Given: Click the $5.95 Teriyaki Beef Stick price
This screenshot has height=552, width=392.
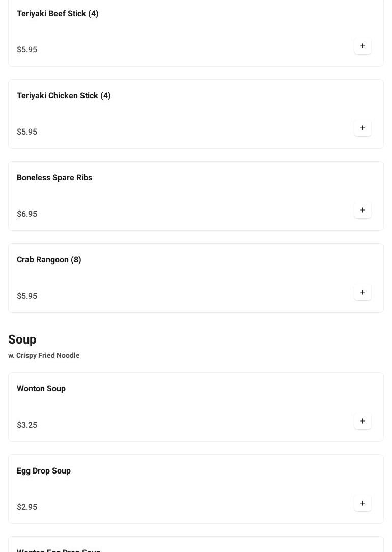Looking at the screenshot, I should tap(27, 50).
